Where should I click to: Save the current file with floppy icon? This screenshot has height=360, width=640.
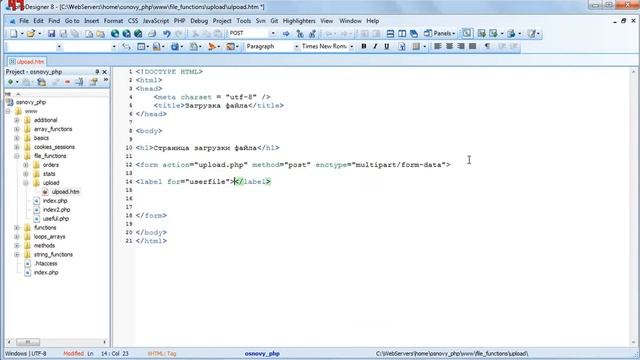(51, 33)
